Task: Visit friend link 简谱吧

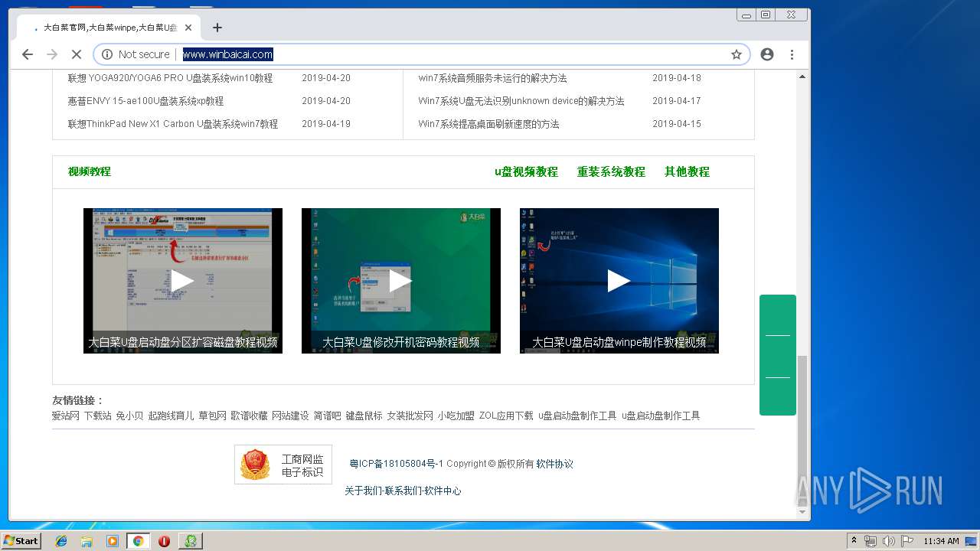Action: coord(327,416)
